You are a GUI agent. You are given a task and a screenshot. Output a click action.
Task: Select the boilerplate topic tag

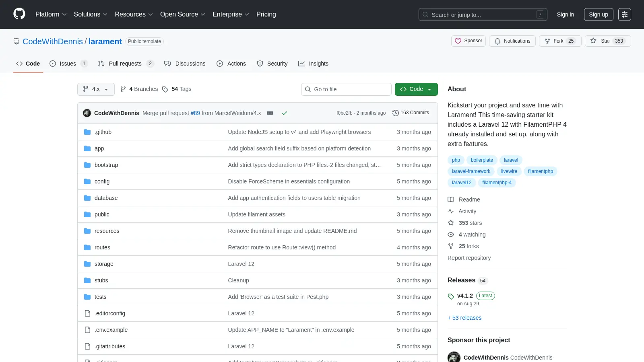(x=482, y=160)
